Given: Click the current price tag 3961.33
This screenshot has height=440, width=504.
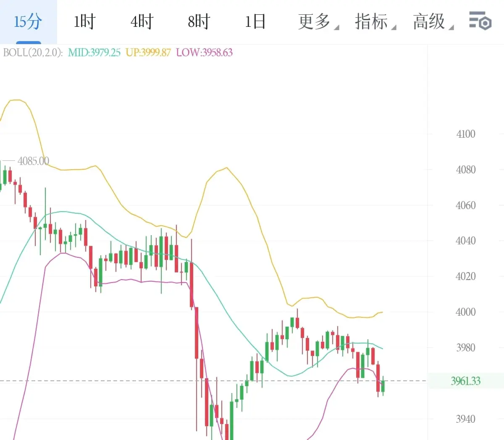Looking at the screenshot, I should (x=466, y=381).
